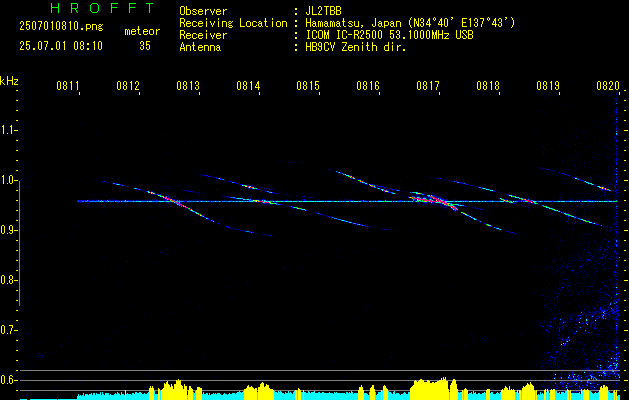
Task: Click the date stamp 25.07.01 08:10
Action: 61,46
